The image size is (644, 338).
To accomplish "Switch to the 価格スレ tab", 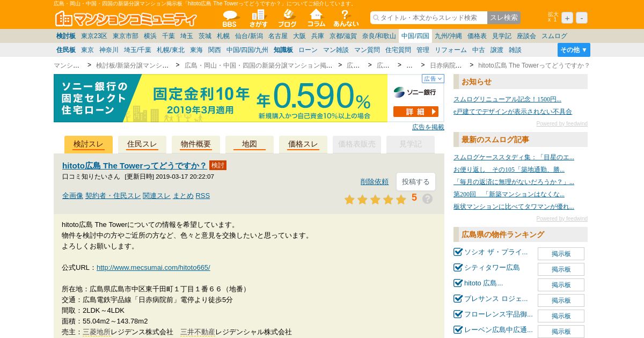I will tap(303, 144).
